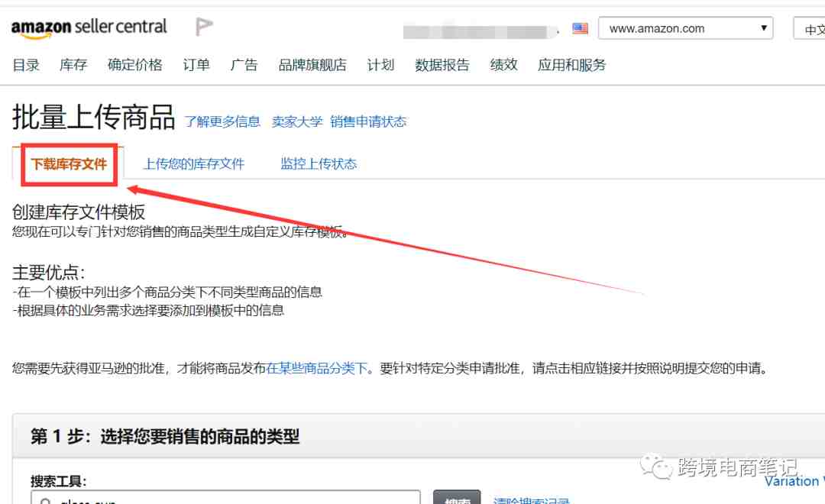Select the 下载库存文件 tab

point(69,164)
